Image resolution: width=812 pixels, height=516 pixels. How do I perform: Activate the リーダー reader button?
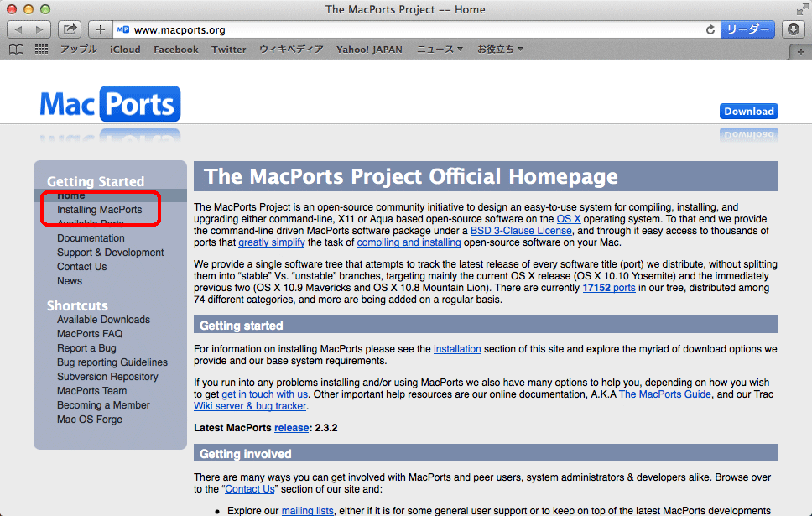click(x=747, y=29)
